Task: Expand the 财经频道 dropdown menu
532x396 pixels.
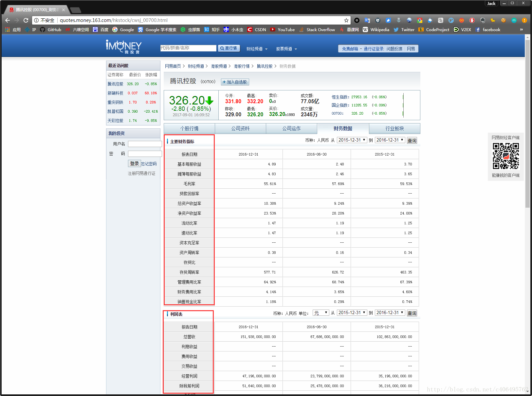Action: (257, 49)
